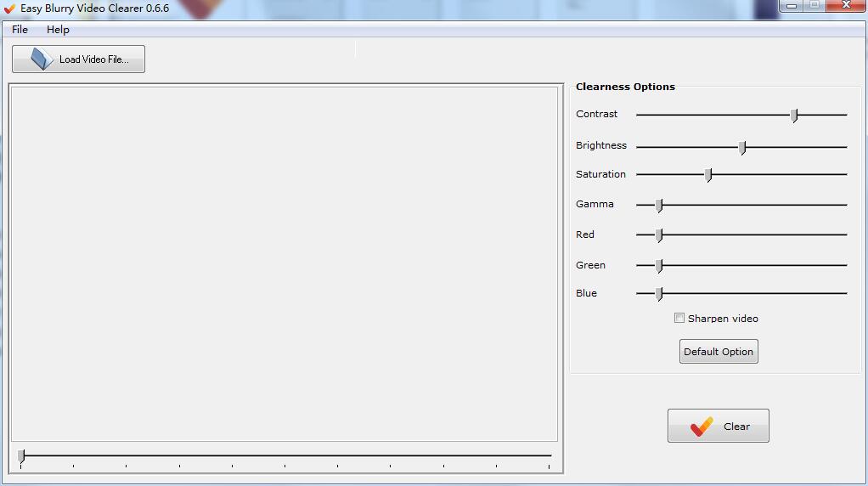Click the Blue label
Screen dimensions: 868x486
[586, 293]
